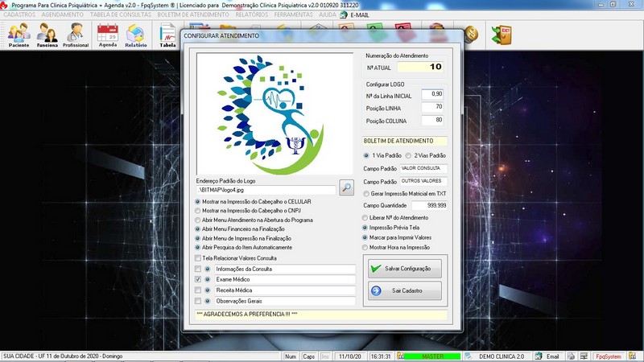
Task: Toggle Abrir Pesquisa do Item Automaticamente
Action: tap(244, 248)
